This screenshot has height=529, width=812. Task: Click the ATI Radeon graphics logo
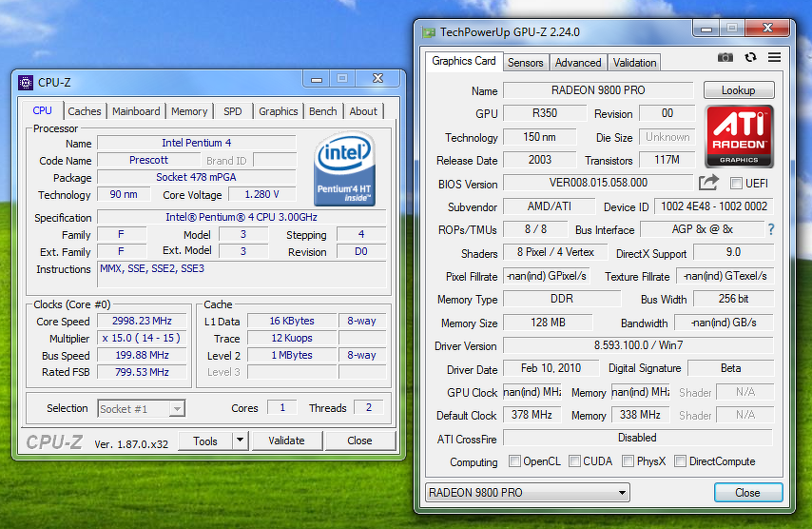[x=739, y=136]
